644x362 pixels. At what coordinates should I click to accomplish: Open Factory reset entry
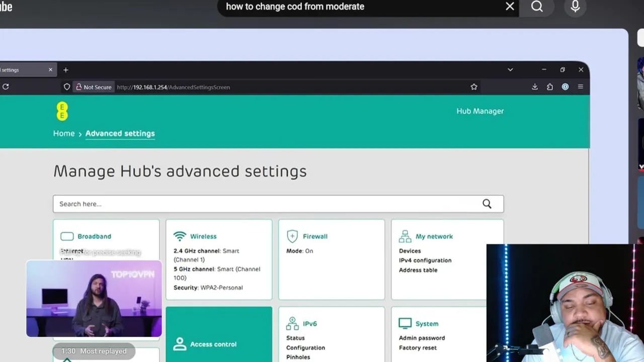(418, 347)
